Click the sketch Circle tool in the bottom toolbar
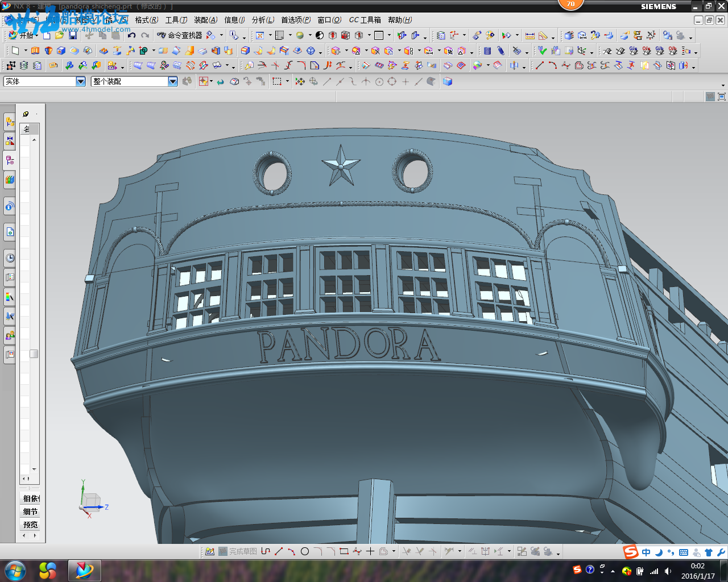The width and height of the screenshot is (728, 582). (x=305, y=551)
